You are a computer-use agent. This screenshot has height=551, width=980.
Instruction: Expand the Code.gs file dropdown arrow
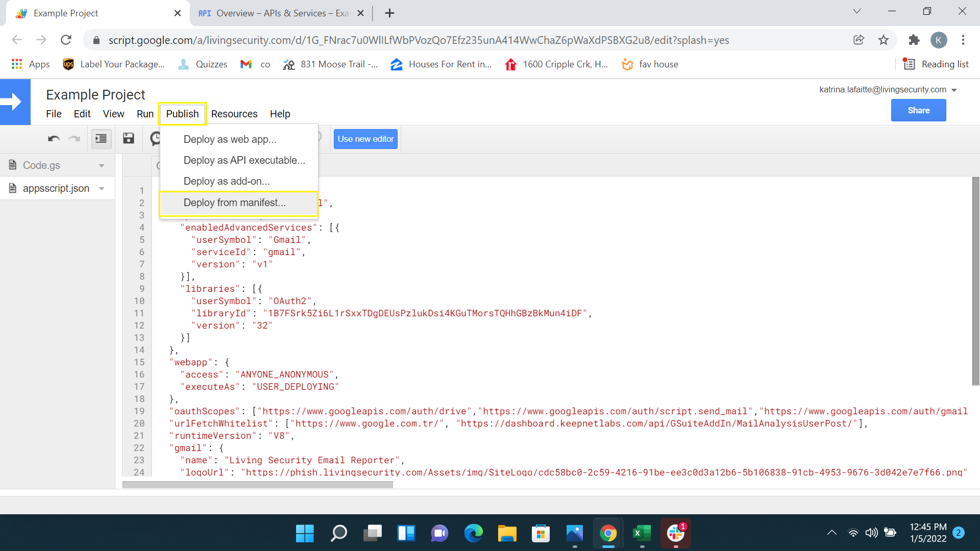[x=102, y=166]
